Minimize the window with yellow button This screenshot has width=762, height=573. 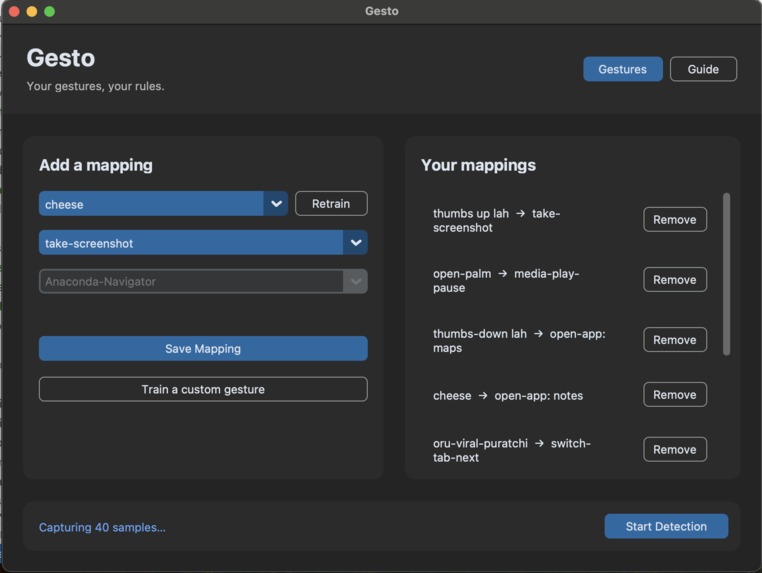point(32,11)
